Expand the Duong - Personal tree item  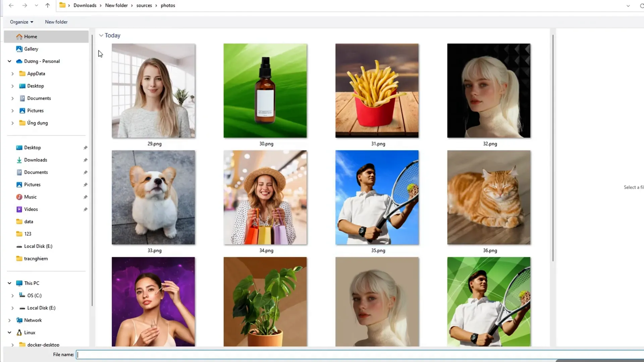(x=9, y=61)
